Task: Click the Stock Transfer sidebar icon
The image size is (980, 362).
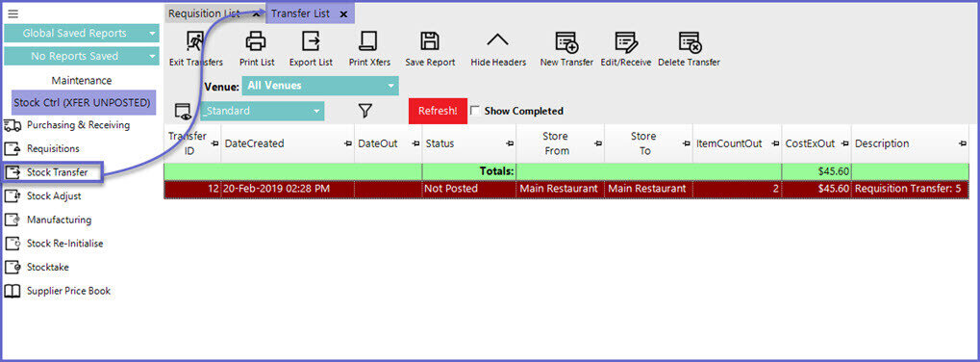Action: click(13, 172)
